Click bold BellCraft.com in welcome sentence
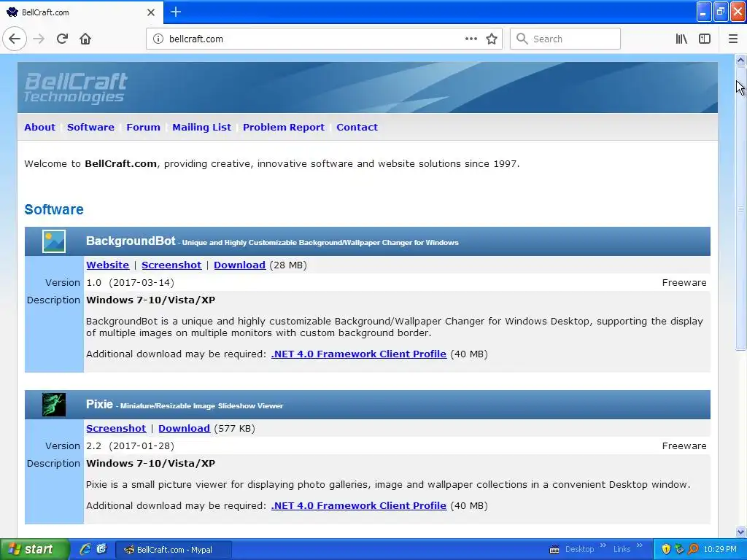 coord(120,163)
